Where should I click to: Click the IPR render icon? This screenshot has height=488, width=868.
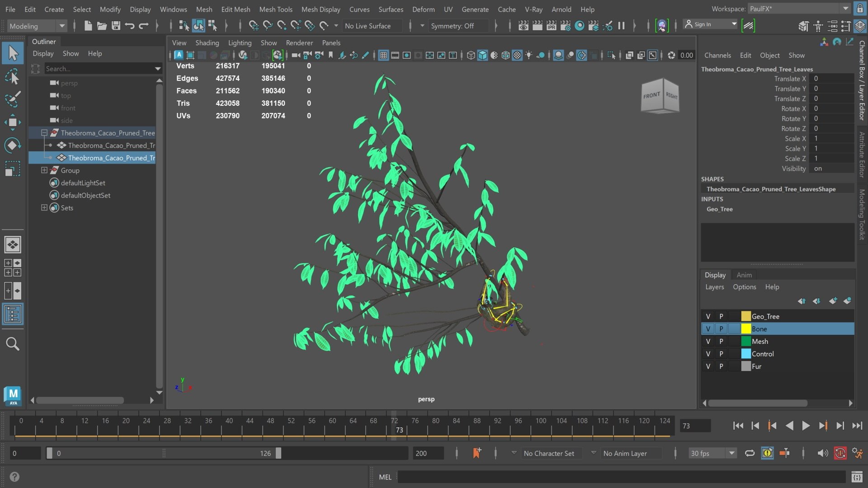point(552,26)
